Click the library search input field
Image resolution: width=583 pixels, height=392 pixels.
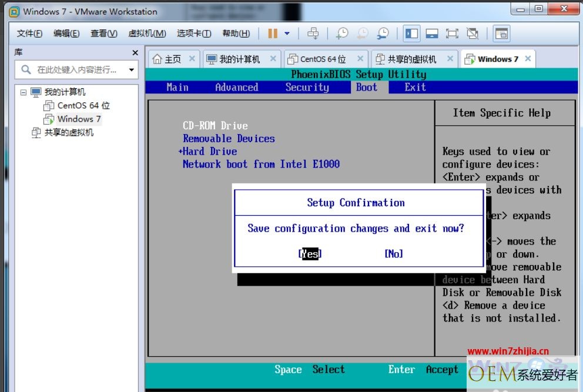[76, 69]
